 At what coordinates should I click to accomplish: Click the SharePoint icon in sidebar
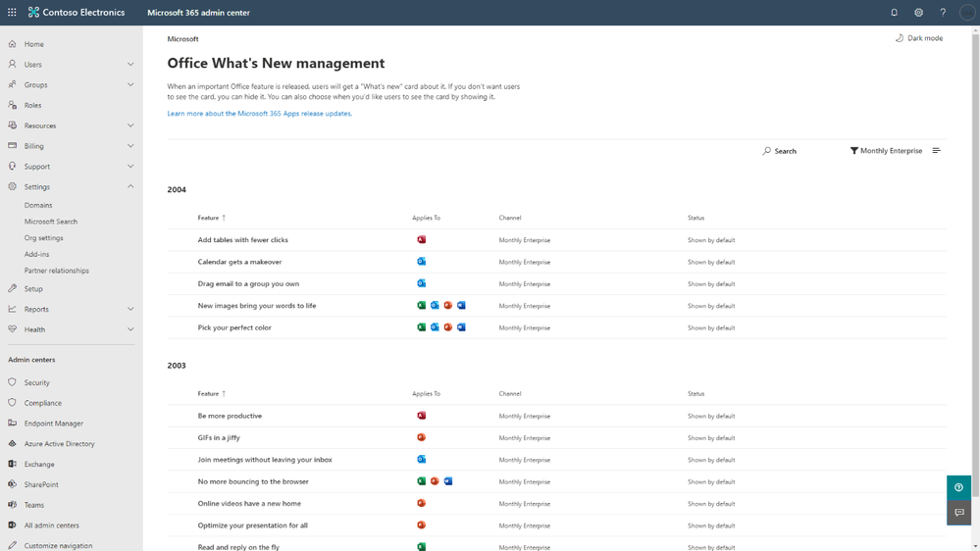click(13, 484)
